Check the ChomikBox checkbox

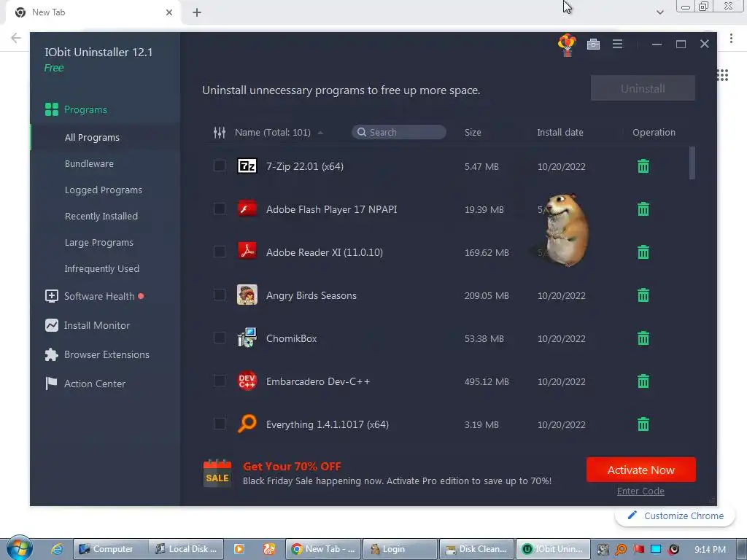(x=219, y=338)
